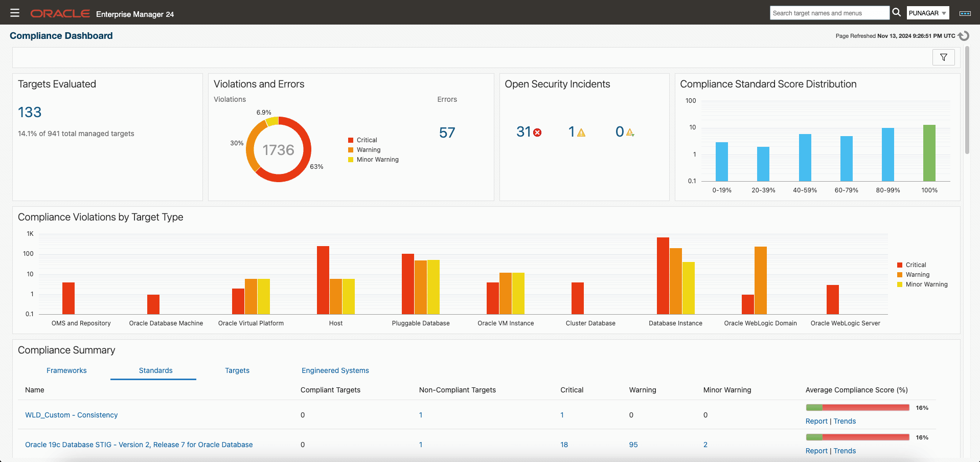Click the warning incidents triangle icon

point(581,133)
